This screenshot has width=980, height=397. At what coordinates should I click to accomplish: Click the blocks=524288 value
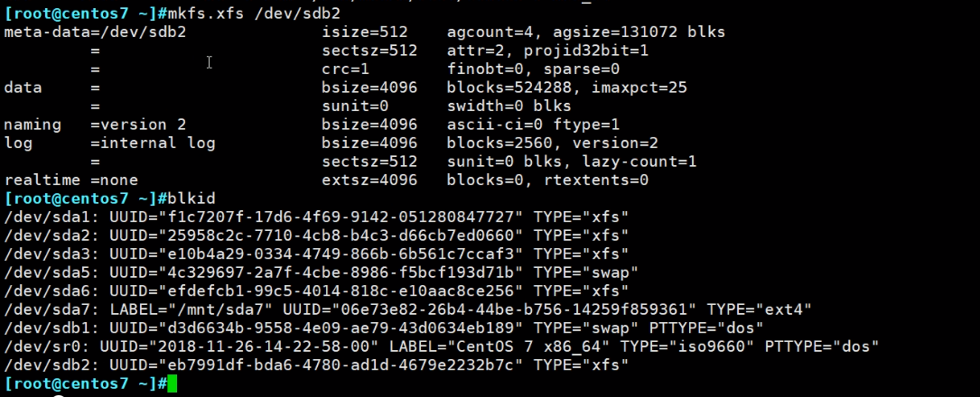pos(513,88)
